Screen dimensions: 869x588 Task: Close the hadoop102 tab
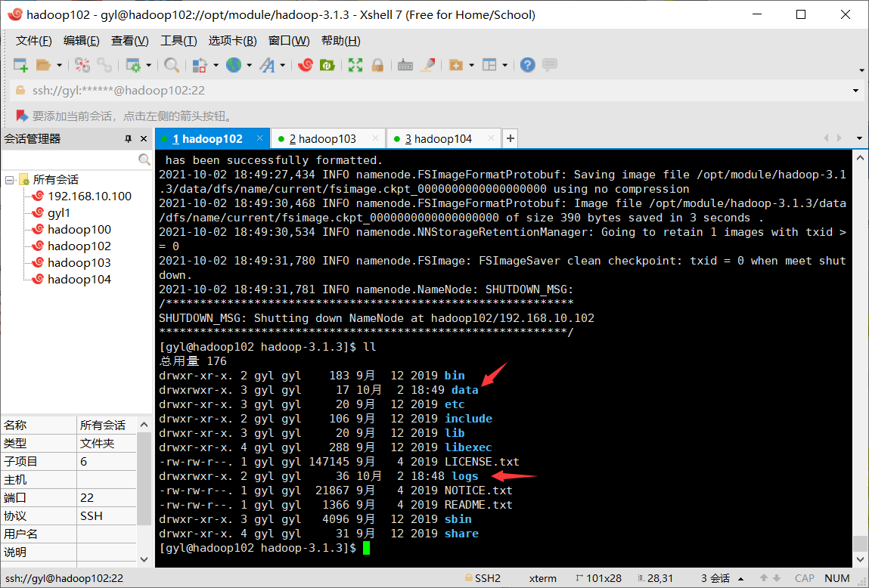click(x=260, y=138)
